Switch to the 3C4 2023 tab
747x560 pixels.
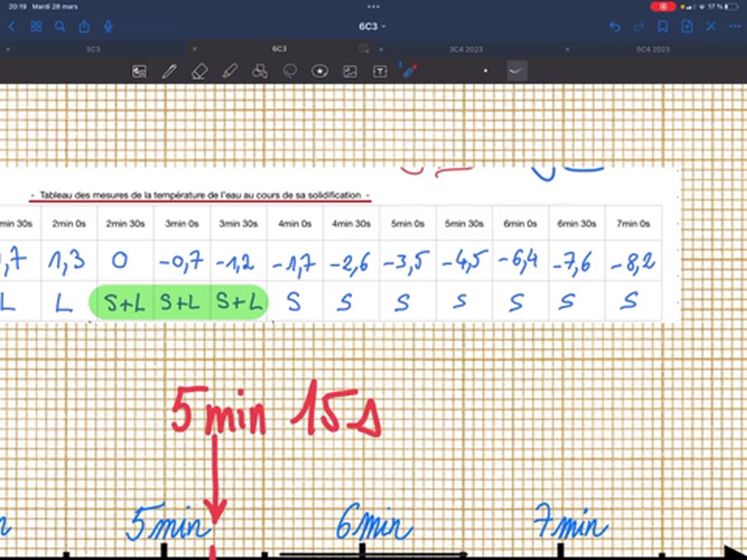466,49
